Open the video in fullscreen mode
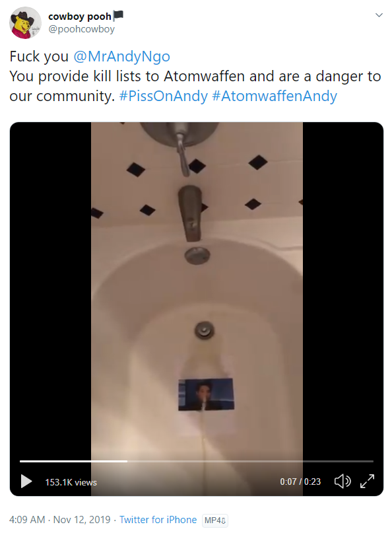This screenshot has height=537, width=392. pyautogui.click(x=367, y=481)
